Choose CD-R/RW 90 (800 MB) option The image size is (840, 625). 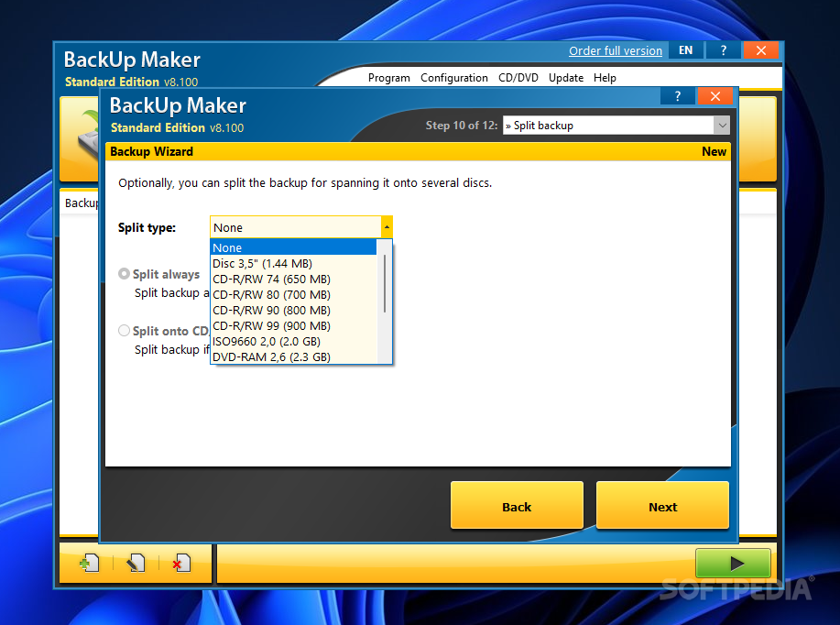pos(293,310)
